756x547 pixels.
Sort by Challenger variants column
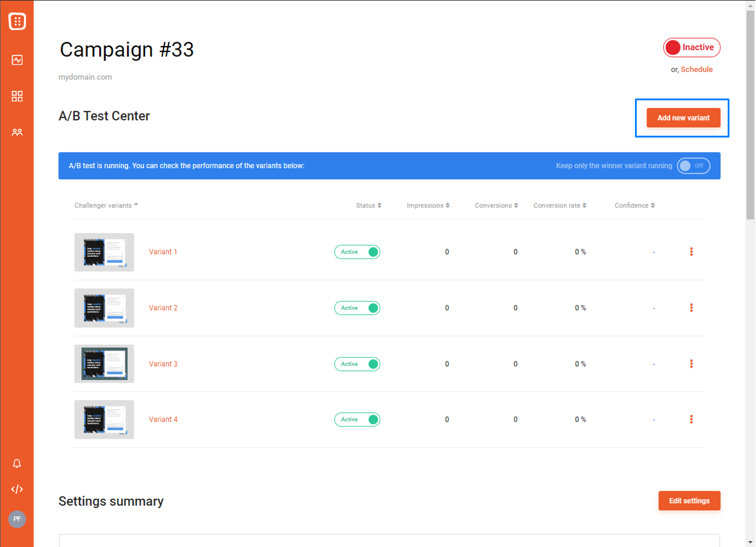tap(106, 206)
